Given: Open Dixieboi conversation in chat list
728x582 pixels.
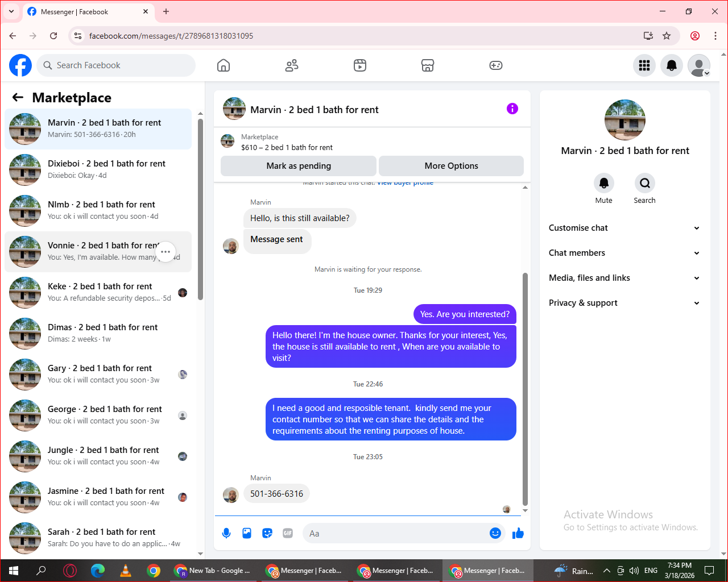Looking at the screenshot, I should pyautogui.click(x=98, y=170).
